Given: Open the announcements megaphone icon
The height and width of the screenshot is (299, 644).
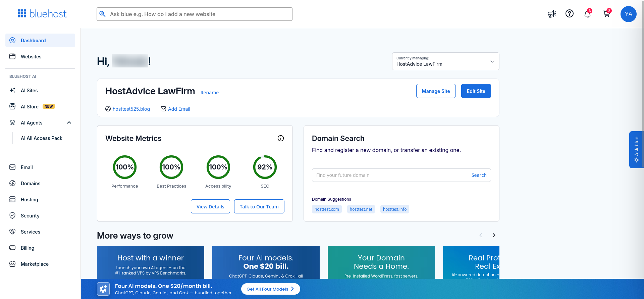Looking at the screenshot, I should (552, 14).
